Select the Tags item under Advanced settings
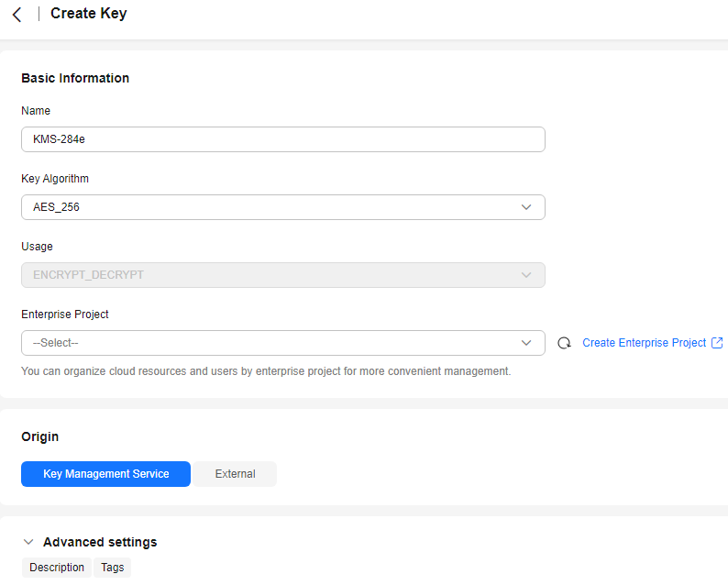The width and height of the screenshot is (728, 585). click(x=113, y=568)
